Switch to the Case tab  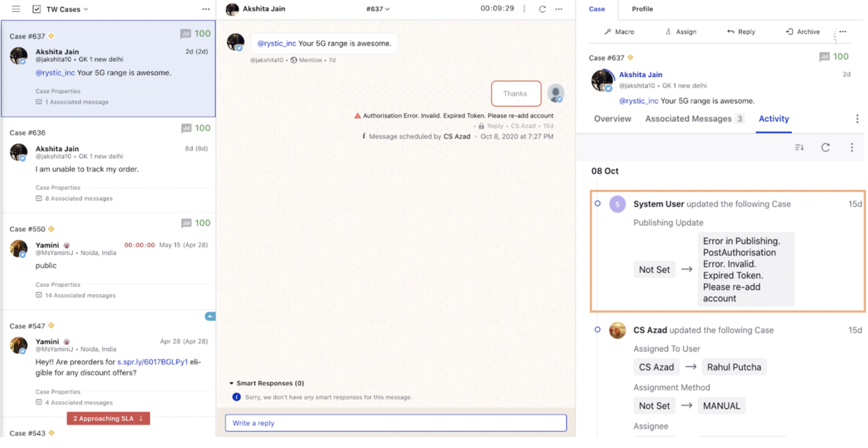(x=596, y=9)
